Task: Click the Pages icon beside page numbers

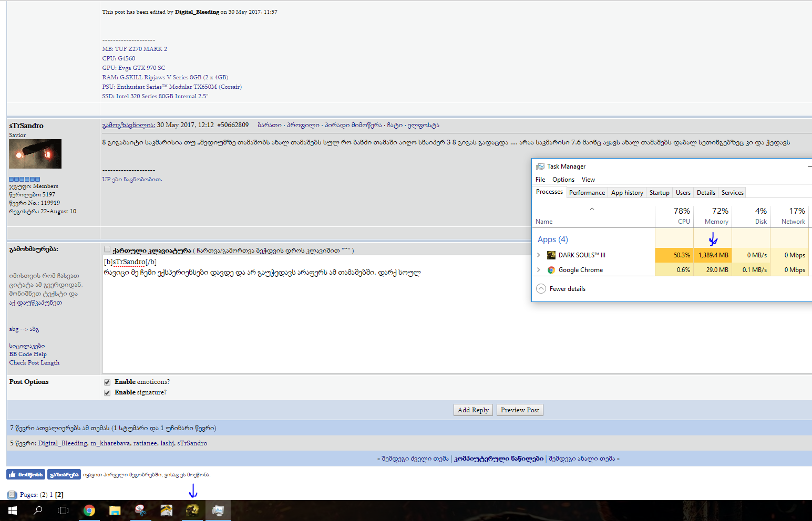Action: click(12, 495)
